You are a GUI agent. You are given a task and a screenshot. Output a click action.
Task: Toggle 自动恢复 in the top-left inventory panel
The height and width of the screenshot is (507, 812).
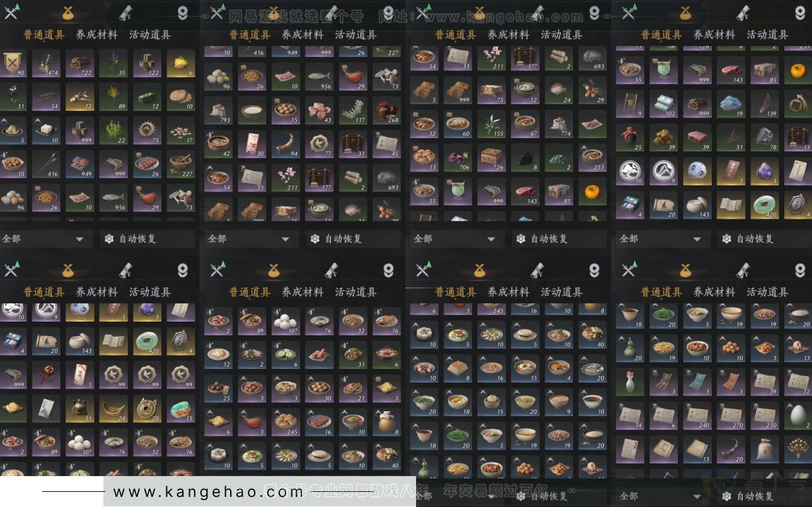[x=130, y=239]
